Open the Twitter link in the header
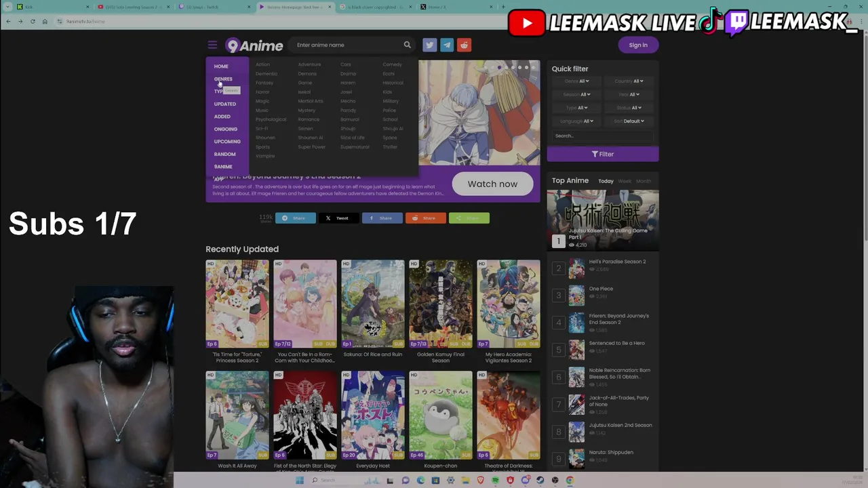 pos(429,45)
